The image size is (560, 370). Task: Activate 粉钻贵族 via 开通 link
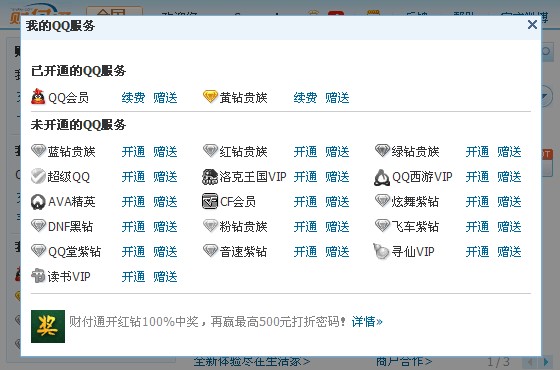(x=305, y=227)
